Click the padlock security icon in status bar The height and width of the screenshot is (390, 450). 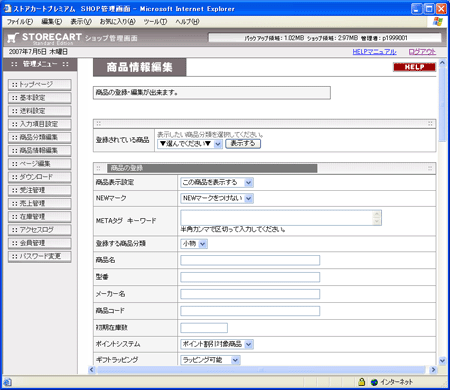[361, 382]
